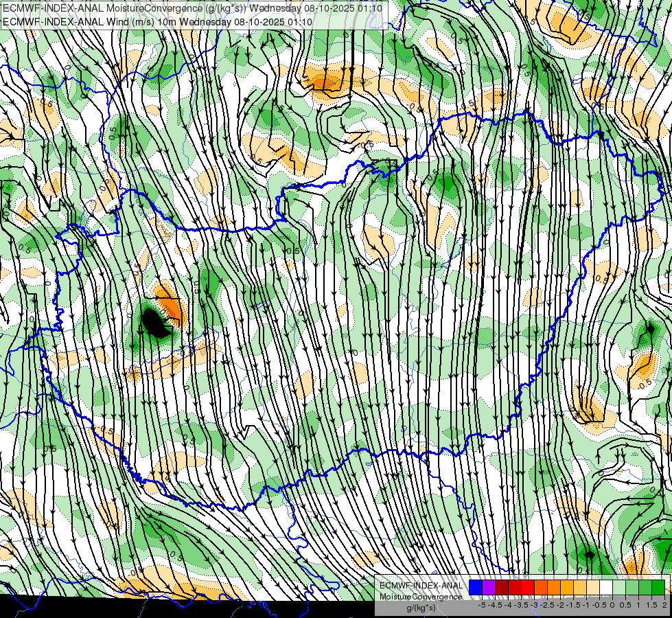
Task: Select the dark maroon legend swatch
Action: pyautogui.click(x=502, y=587)
